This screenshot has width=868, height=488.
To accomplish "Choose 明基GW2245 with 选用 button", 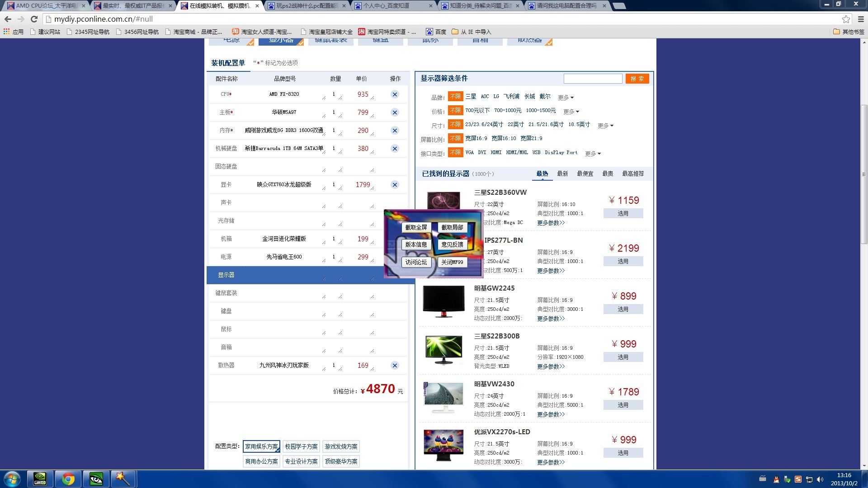I will (x=623, y=309).
